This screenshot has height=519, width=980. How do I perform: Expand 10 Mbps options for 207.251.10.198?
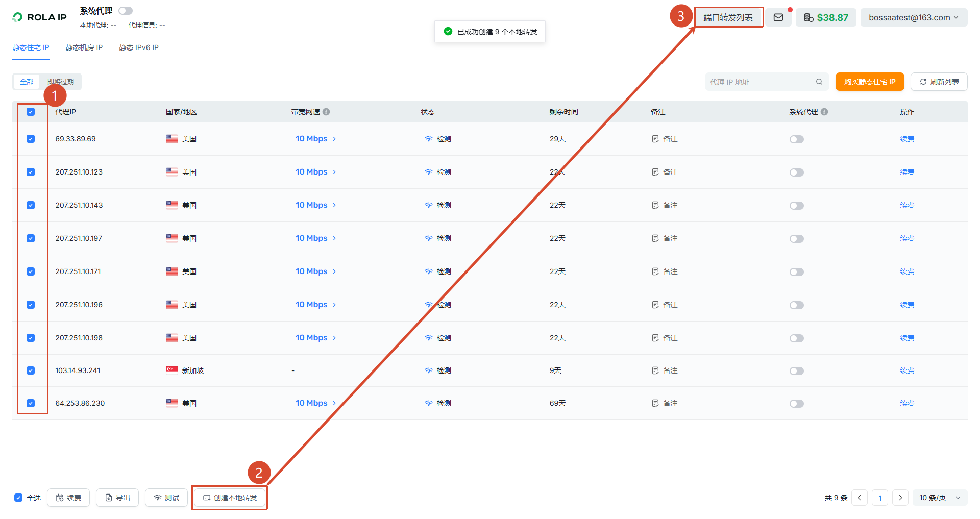click(316, 338)
